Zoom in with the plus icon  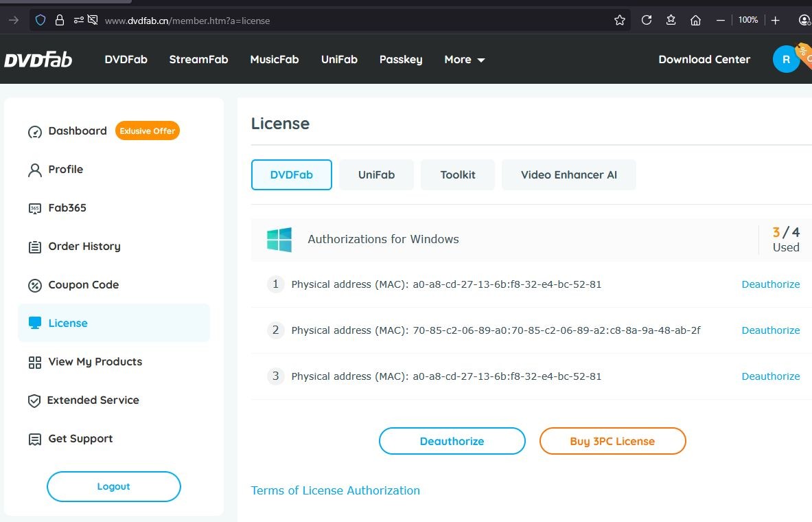tap(775, 20)
